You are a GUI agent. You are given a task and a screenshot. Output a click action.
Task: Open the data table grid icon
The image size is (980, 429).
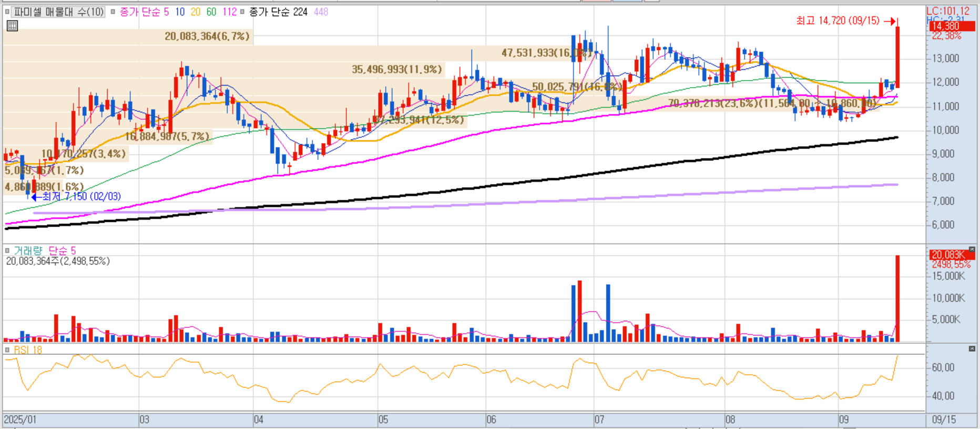(x=12, y=26)
